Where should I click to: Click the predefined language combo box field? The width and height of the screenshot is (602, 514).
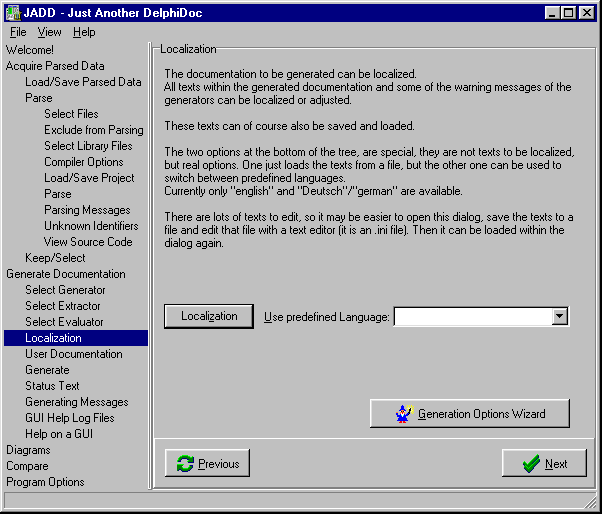473,316
